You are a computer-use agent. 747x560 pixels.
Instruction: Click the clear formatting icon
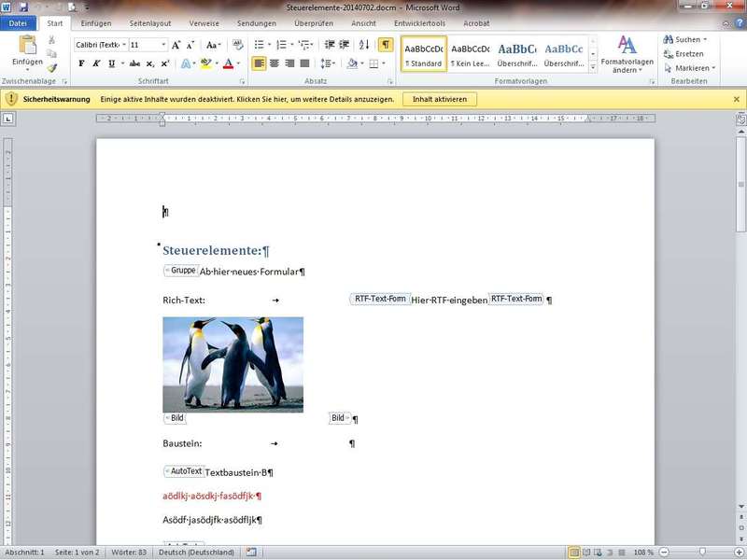tap(237, 45)
